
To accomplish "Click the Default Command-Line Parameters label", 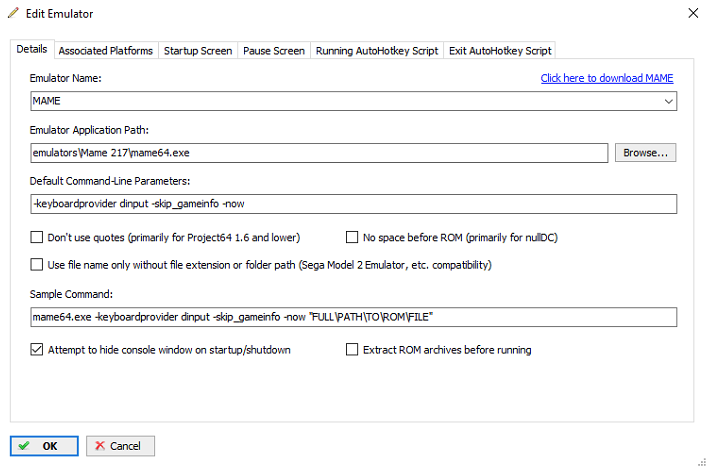I will (x=110, y=181).
